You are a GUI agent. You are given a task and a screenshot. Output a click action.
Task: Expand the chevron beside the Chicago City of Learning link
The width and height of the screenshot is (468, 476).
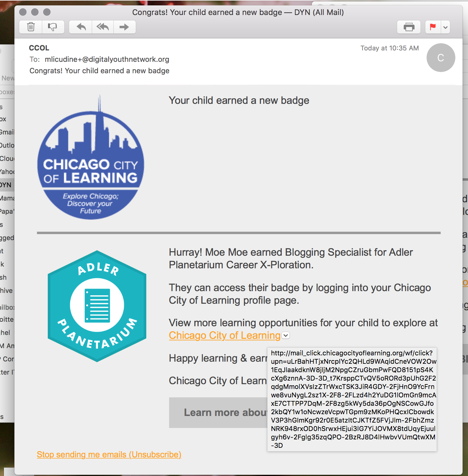(286, 336)
